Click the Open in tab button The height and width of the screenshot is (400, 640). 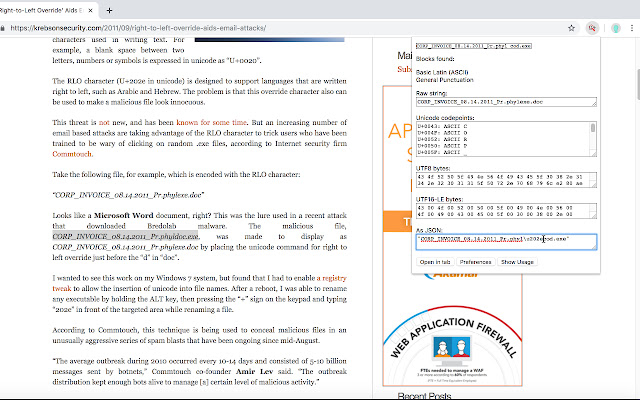[x=435, y=262]
